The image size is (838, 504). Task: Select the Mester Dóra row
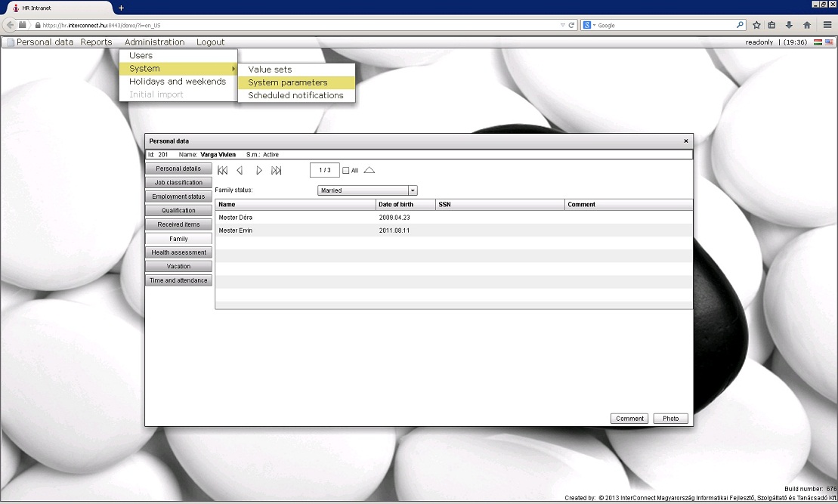click(x=454, y=218)
